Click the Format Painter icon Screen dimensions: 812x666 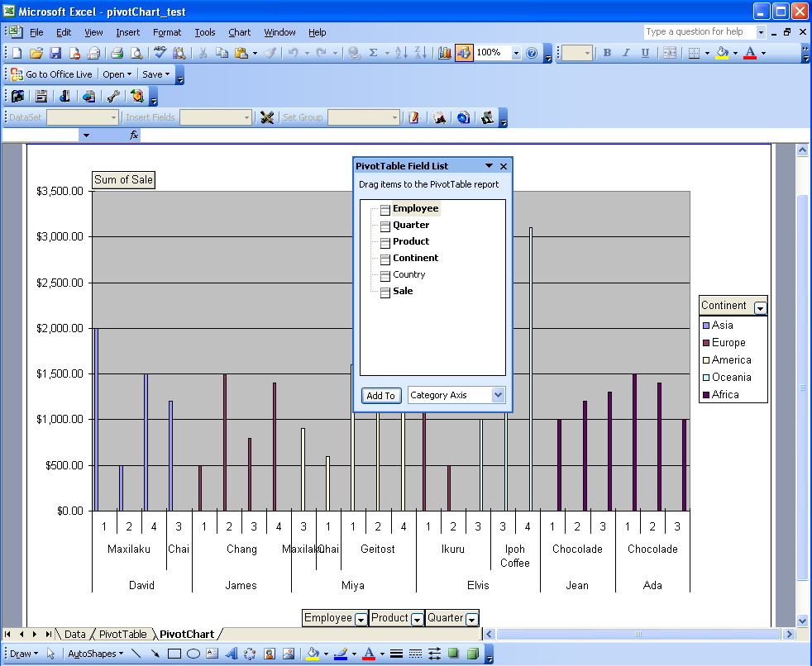tap(269, 52)
